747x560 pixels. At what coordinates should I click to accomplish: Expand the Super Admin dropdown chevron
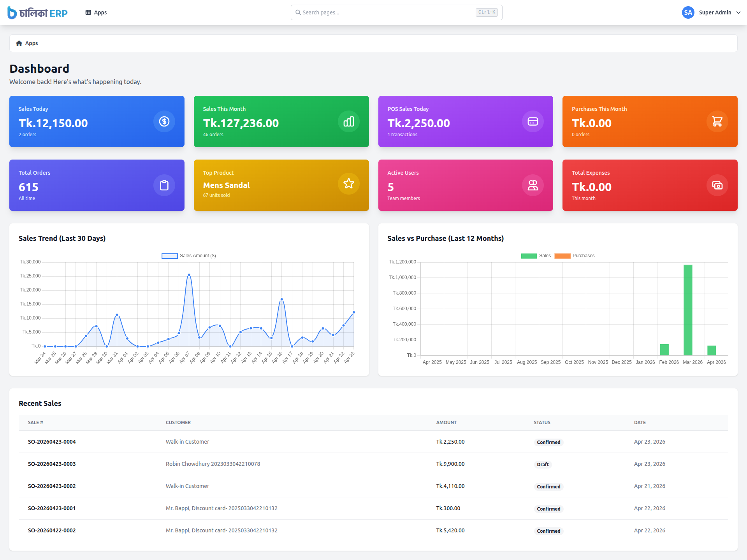coord(738,12)
